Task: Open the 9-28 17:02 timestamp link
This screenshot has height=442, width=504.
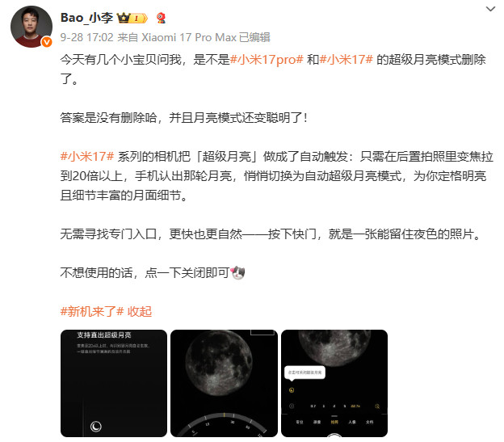Action: pyautogui.click(x=86, y=37)
